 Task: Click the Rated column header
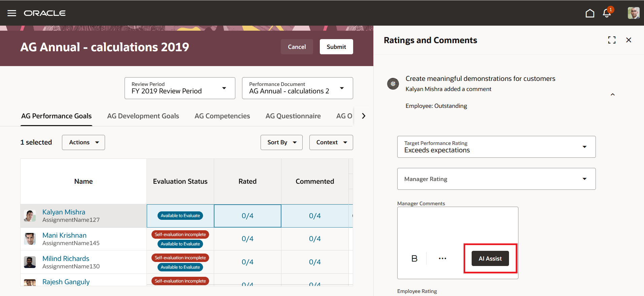click(247, 181)
